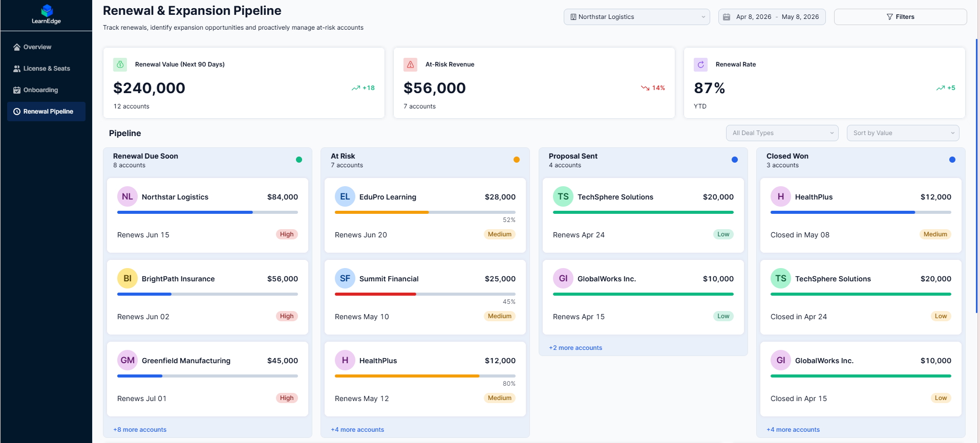Click the EL avatar for EduPro Learning
This screenshot has width=980, height=443.
pos(345,196)
